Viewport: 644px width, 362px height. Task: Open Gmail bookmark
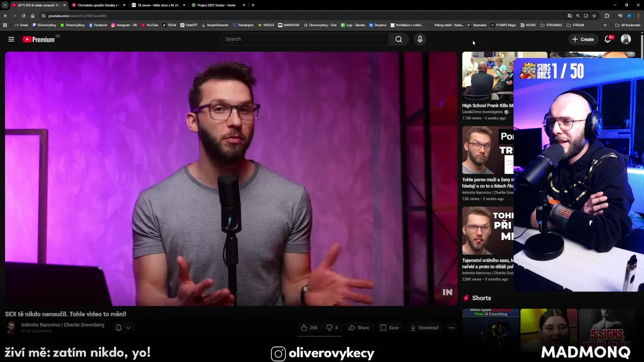click(x=21, y=25)
